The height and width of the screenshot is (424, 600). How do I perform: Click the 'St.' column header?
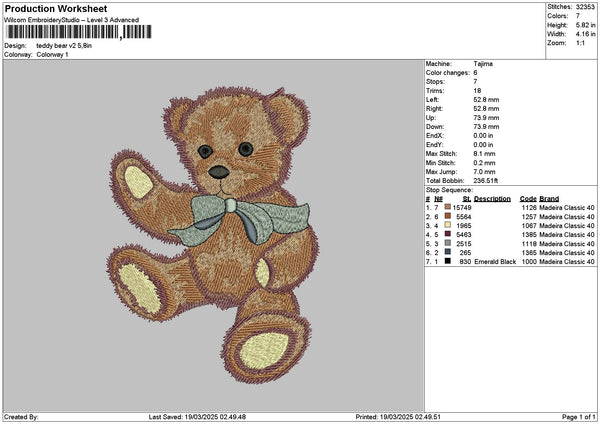[x=467, y=199]
